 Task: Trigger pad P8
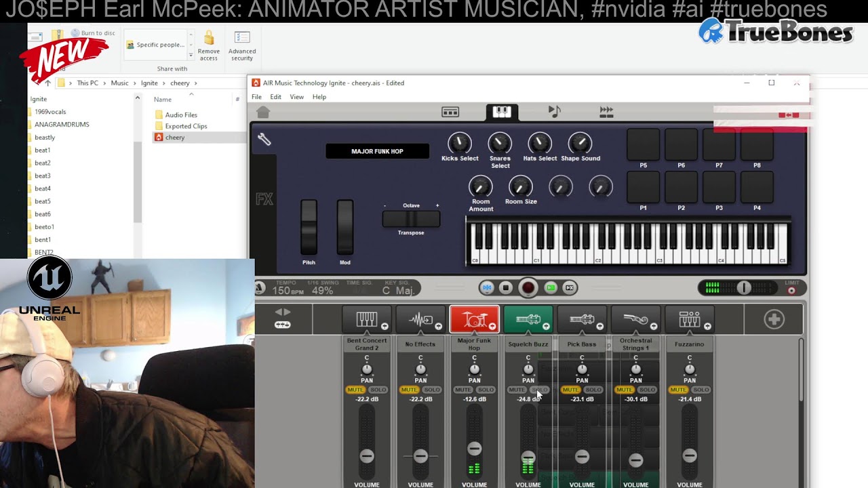click(x=757, y=144)
